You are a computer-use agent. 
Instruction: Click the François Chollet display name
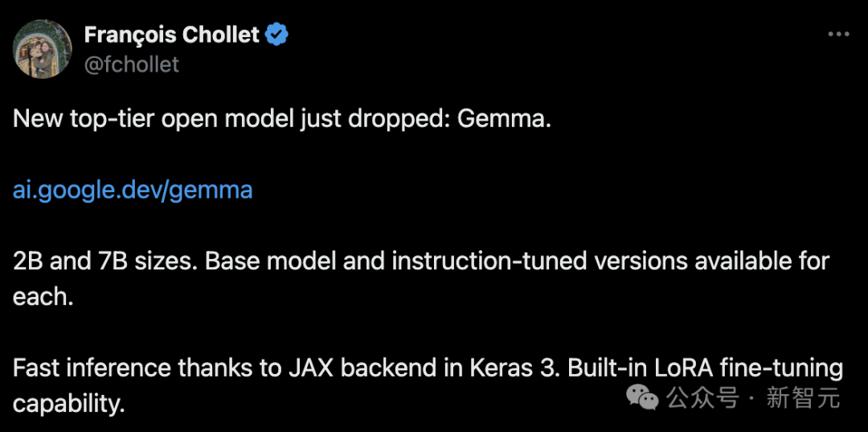(x=172, y=35)
